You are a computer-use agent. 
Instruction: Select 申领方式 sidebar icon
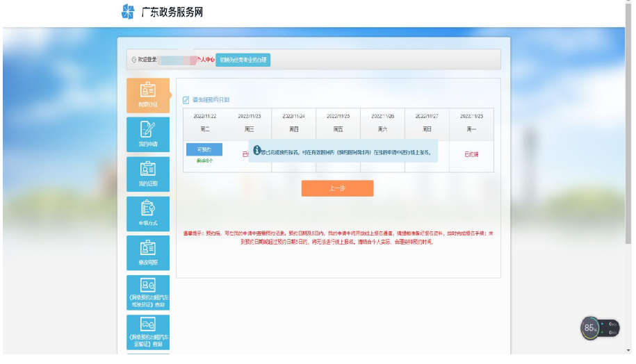(x=147, y=213)
